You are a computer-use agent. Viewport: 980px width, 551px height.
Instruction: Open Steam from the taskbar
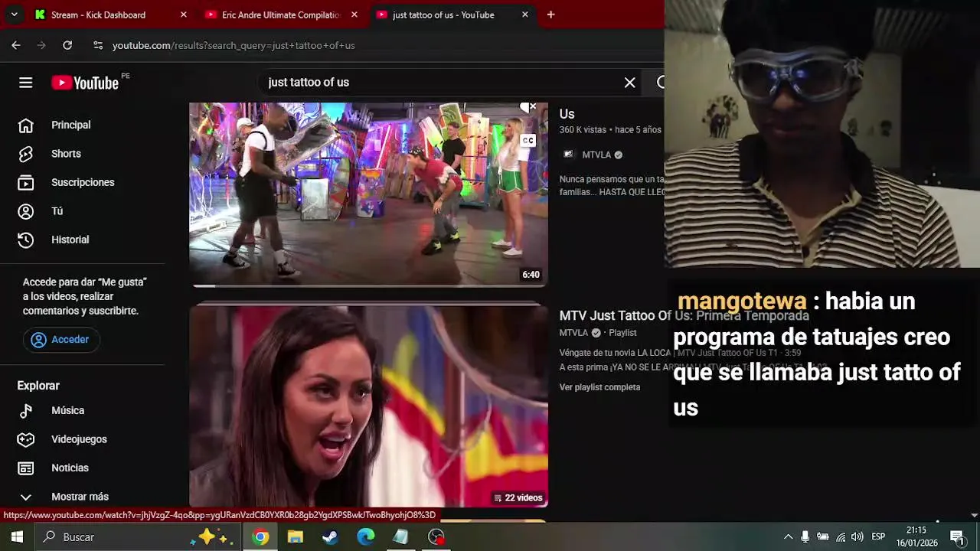pyautogui.click(x=330, y=537)
